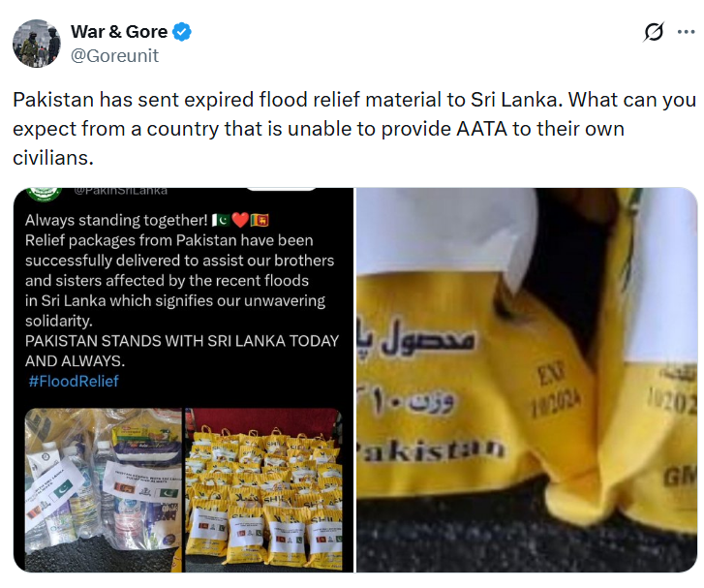The height and width of the screenshot is (588, 704).
Task: Click the red heart emoji
Action: coord(240,220)
